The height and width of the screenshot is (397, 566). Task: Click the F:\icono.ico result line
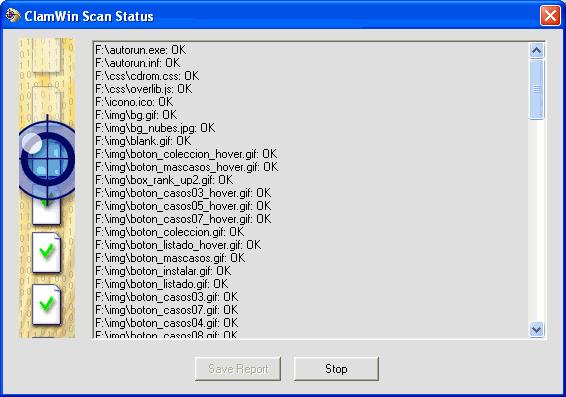click(134, 102)
